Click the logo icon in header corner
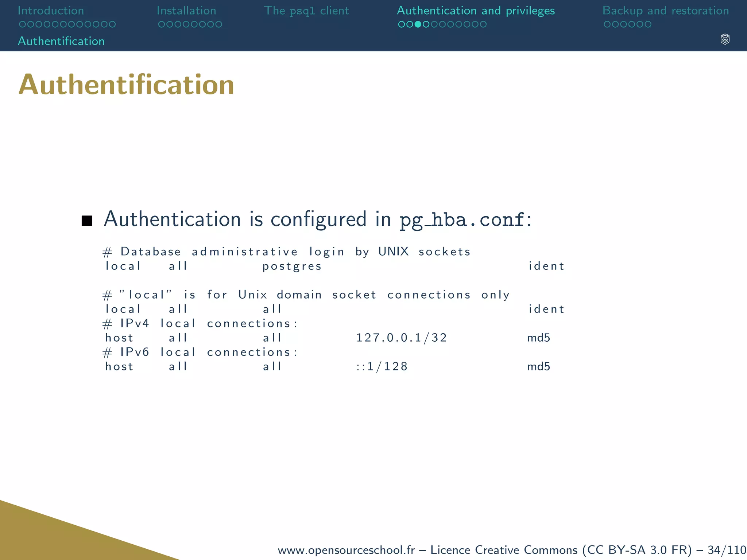 pyautogui.click(x=725, y=39)
